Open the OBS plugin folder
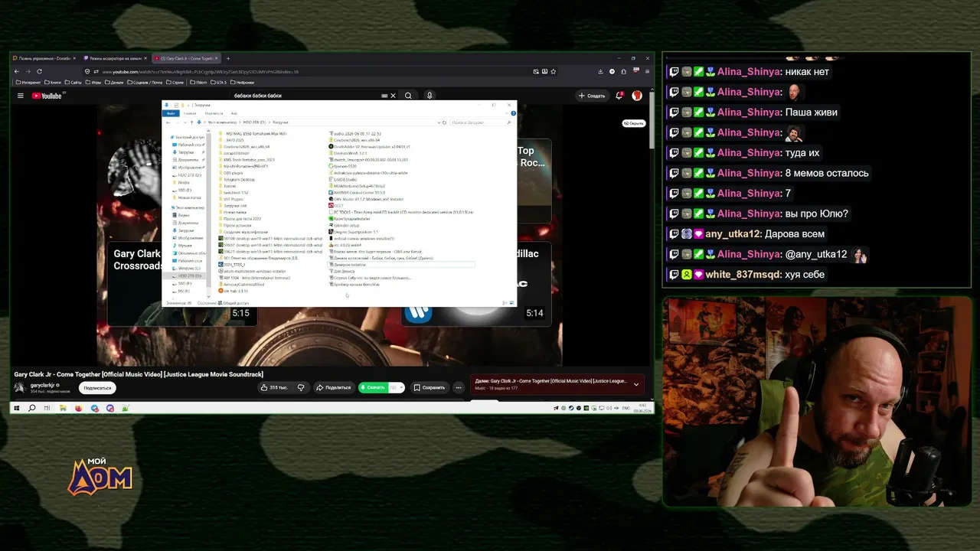The height and width of the screenshot is (551, 980). 230,173
